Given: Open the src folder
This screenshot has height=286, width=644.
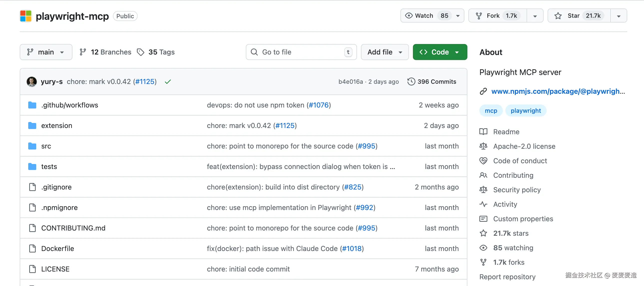Looking at the screenshot, I should coord(46,146).
